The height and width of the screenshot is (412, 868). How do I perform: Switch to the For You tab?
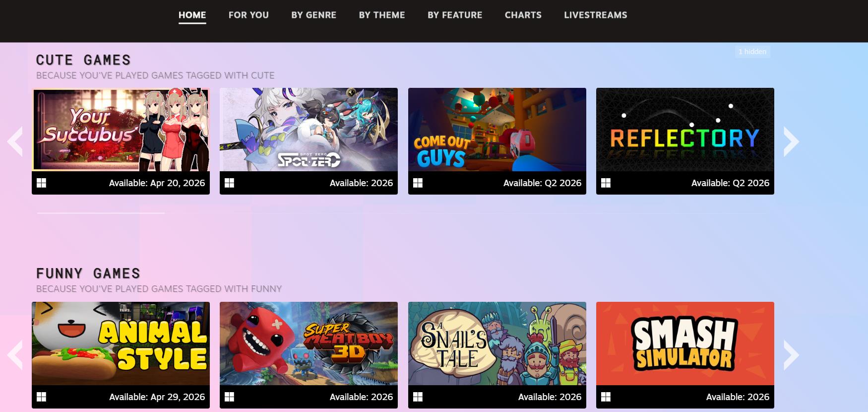click(x=248, y=15)
